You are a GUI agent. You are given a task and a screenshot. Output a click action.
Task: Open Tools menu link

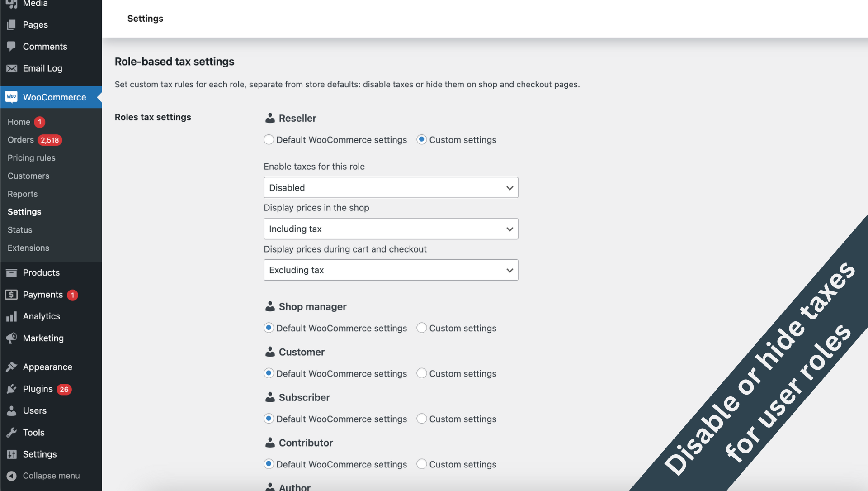(x=34, y=432)
